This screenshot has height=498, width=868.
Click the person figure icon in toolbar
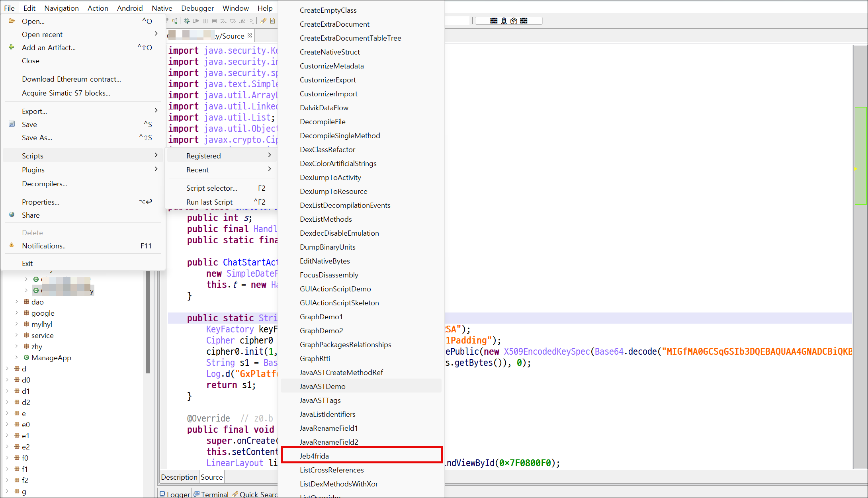pos(504,21)
